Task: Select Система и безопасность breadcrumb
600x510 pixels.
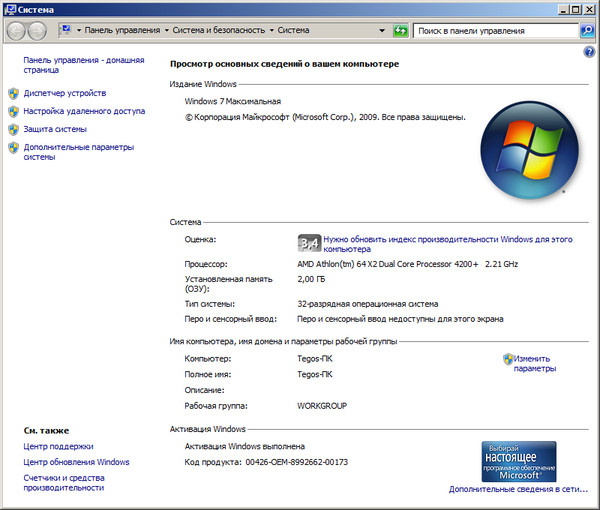Action: coord(218,30)
